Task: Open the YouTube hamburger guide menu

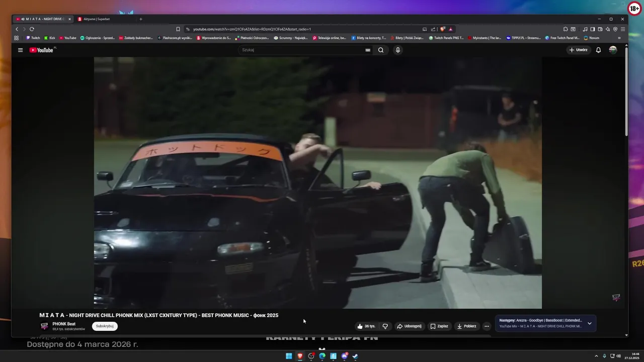Action: point(20,50)
